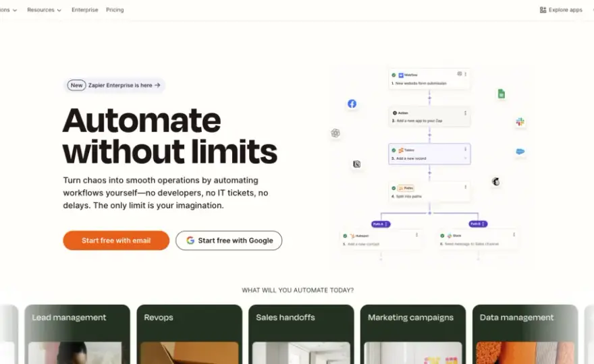This screenshot has width=594, height=364.
Task: Click the Slack logo on step 6
Action: [x=450, y=236]
